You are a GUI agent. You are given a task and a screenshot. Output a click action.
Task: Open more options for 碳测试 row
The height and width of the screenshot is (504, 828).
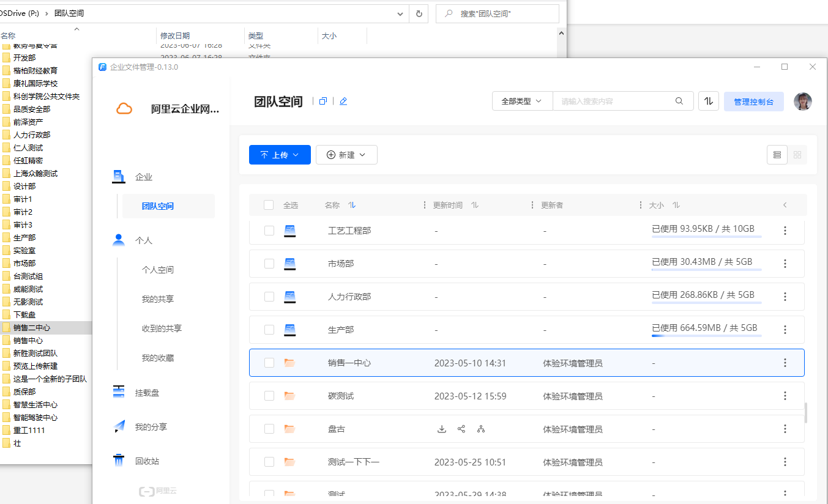coord(785,396)
